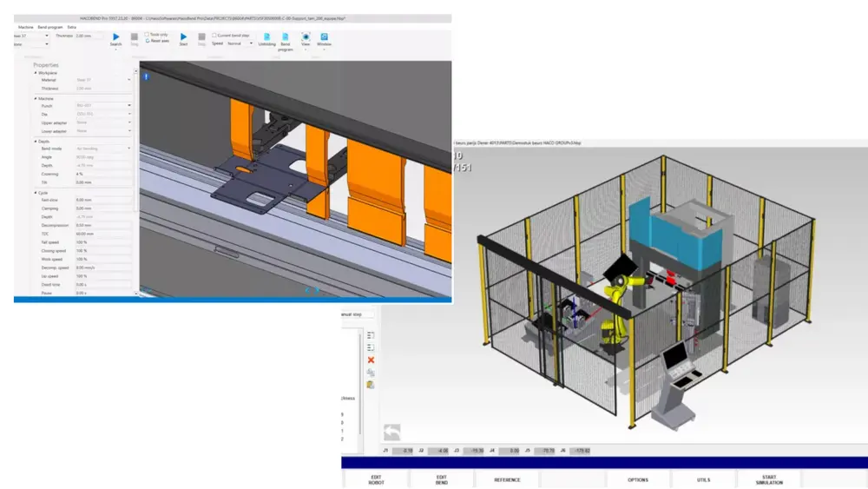Toggle the Tools only checkbox

pyautogui.click(x=148, y=35)
